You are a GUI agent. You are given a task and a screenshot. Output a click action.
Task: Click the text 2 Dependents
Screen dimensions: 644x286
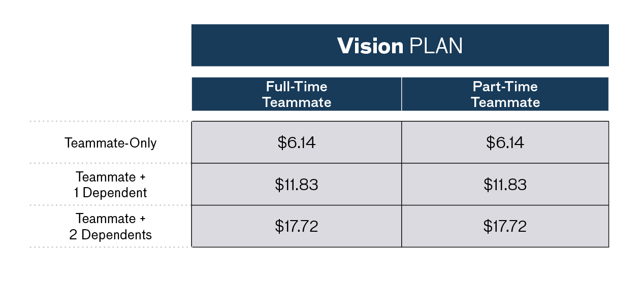(x=111, y=235)
